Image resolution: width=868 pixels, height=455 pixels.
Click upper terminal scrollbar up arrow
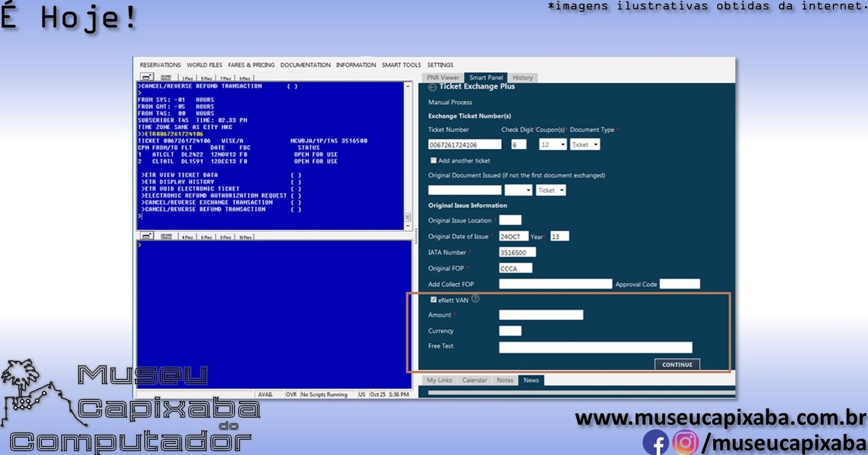click(408, 86)
